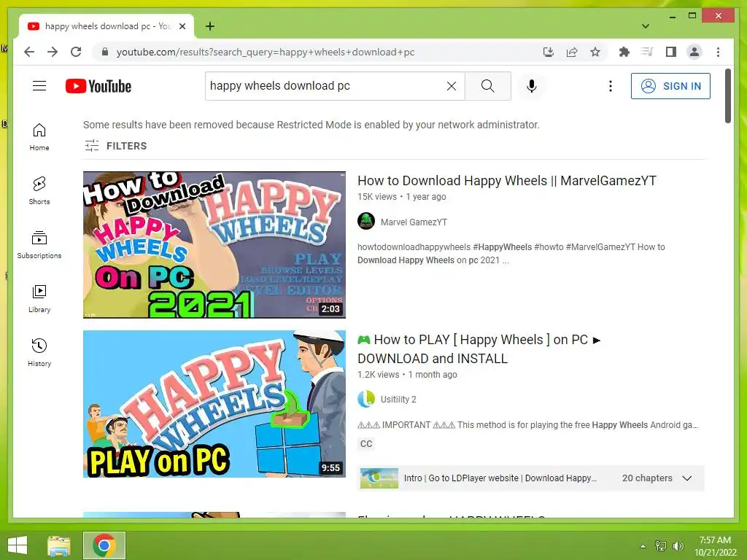Expand the 20 chapters chevron
This screenshot has width=747, height=560.
click(x=687, y=478)
